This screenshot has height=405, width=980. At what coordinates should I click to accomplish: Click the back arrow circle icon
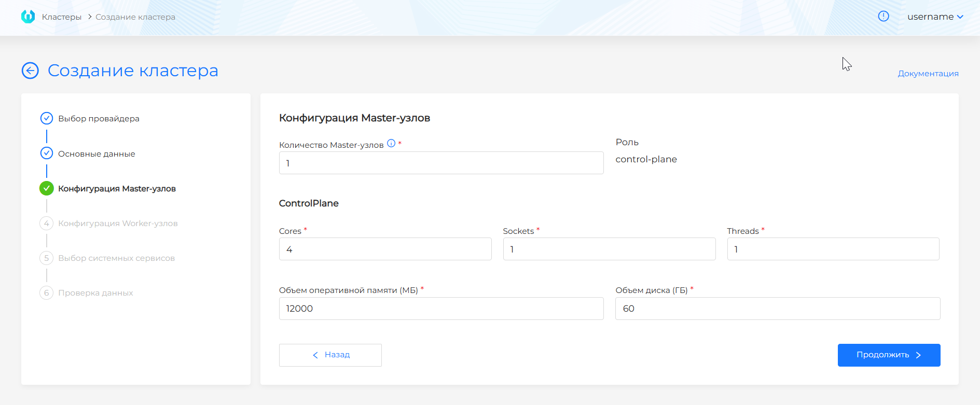point(30,71)
